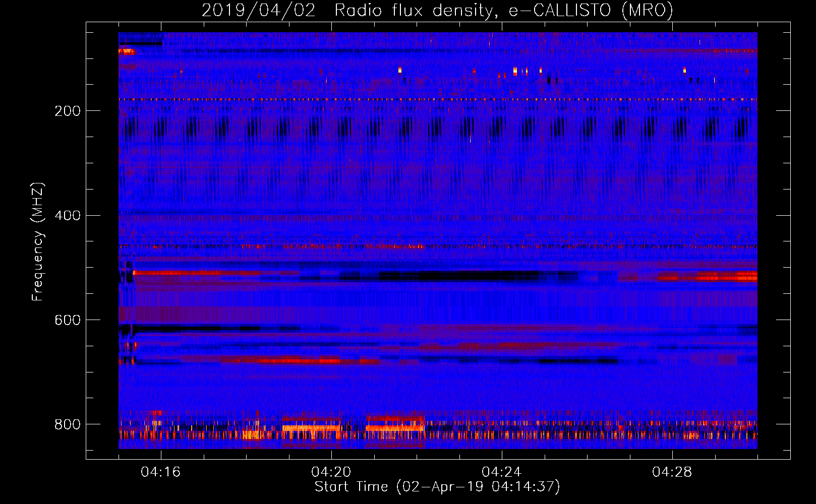Click the 600 frequency tick label
Viewport: 816px width, 504px height.
68,321
